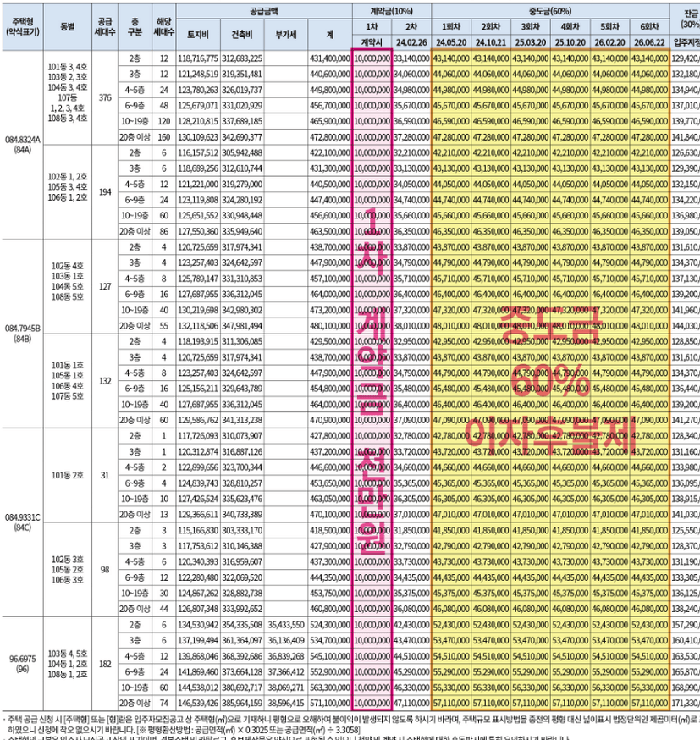Click the '계약금(10%)' header cell

point(392,11)
